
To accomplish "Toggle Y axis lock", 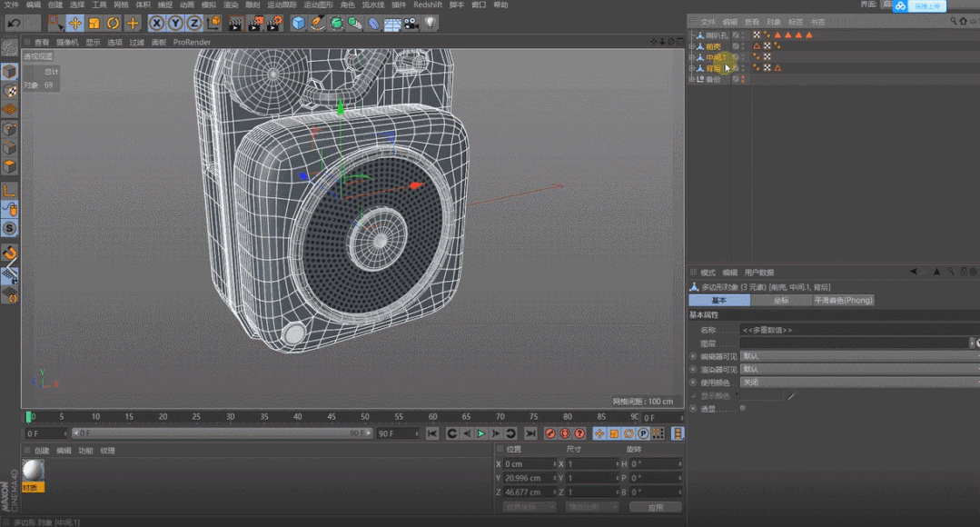I will 175,23.
